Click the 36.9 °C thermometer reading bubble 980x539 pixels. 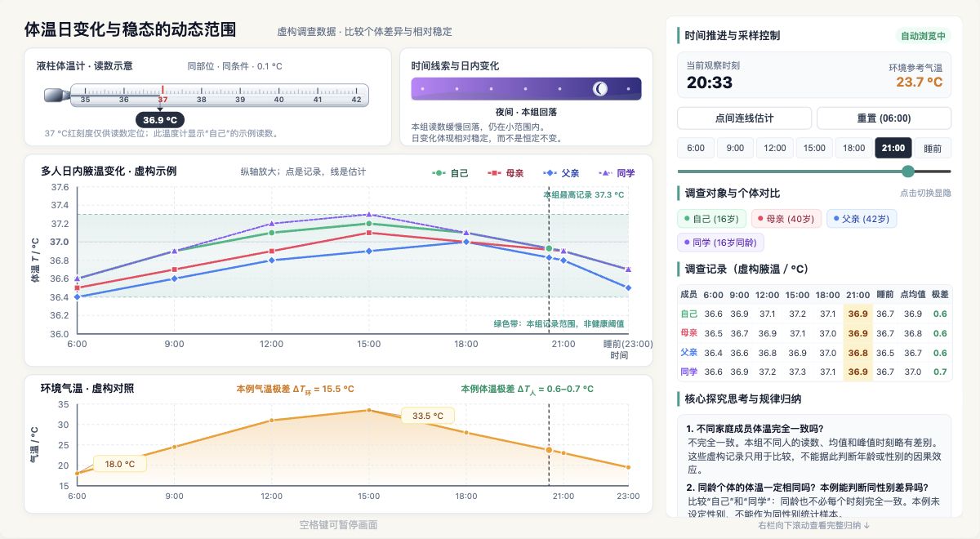point(160,120)
